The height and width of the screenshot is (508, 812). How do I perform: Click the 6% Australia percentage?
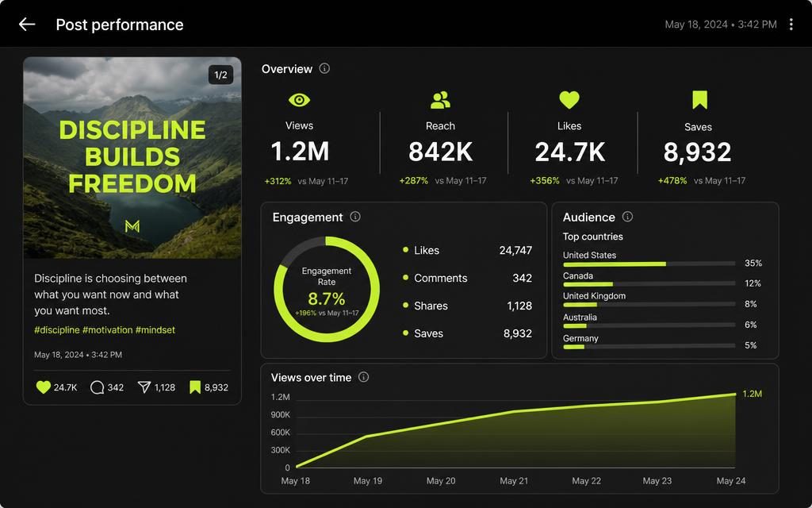pos(751,325)
